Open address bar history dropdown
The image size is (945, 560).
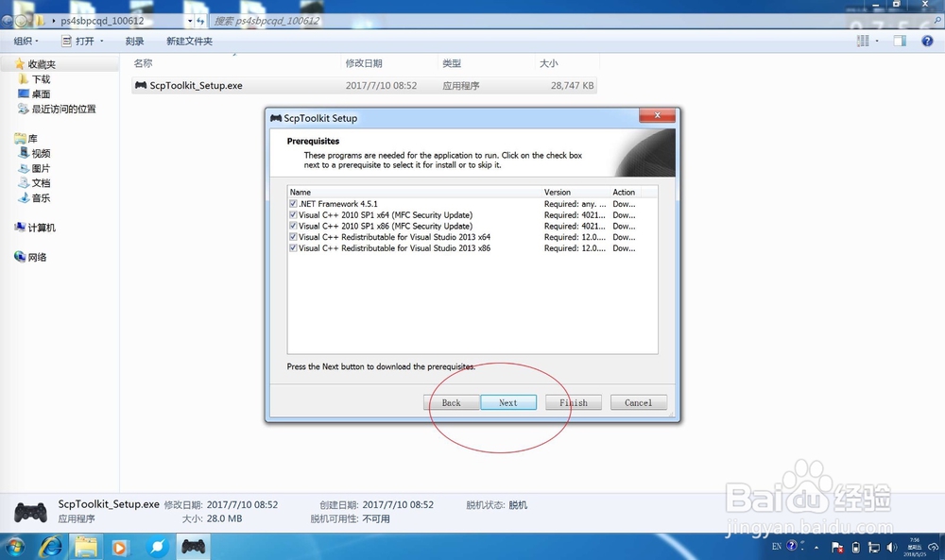[x=190, y=21]
